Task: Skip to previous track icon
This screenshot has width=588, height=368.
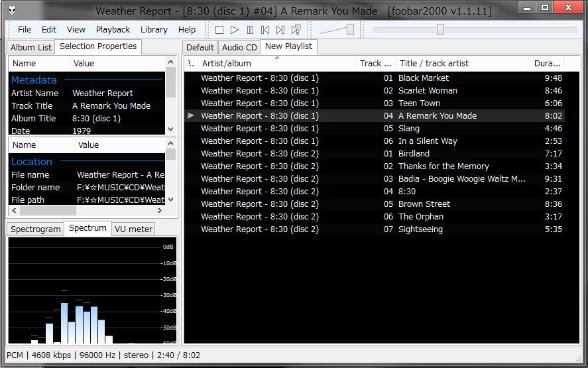Action: [x=265, y=30]
